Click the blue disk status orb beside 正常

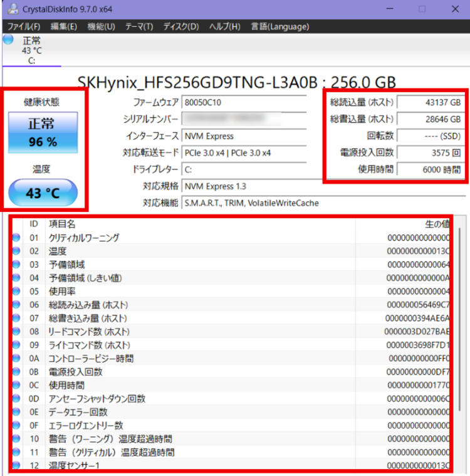[9, 40]
